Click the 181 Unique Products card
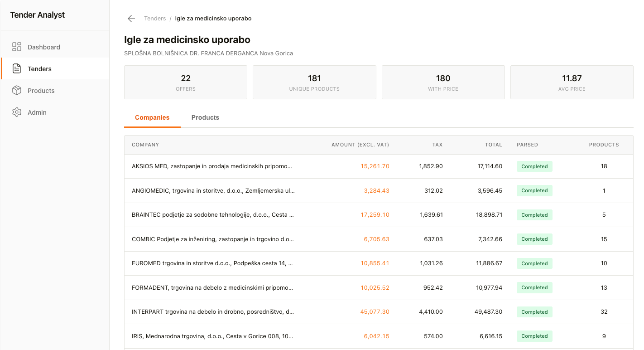 314,83
